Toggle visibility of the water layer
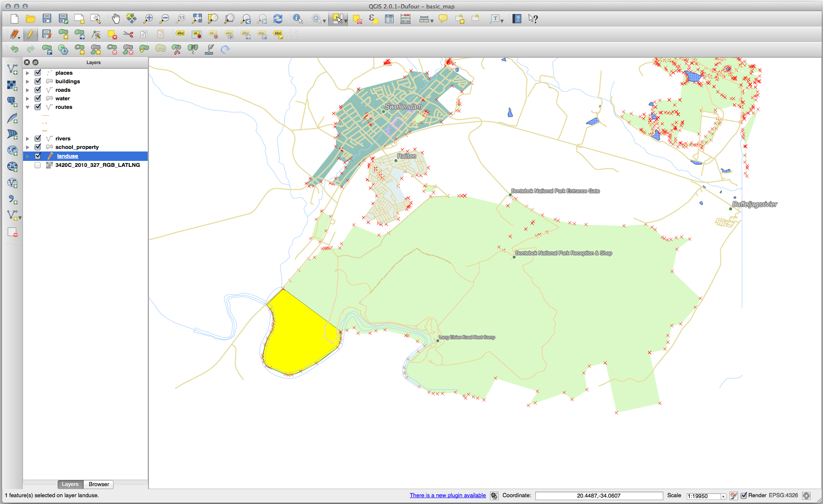This screenshot has height=504, width=823. click(37, 98)
